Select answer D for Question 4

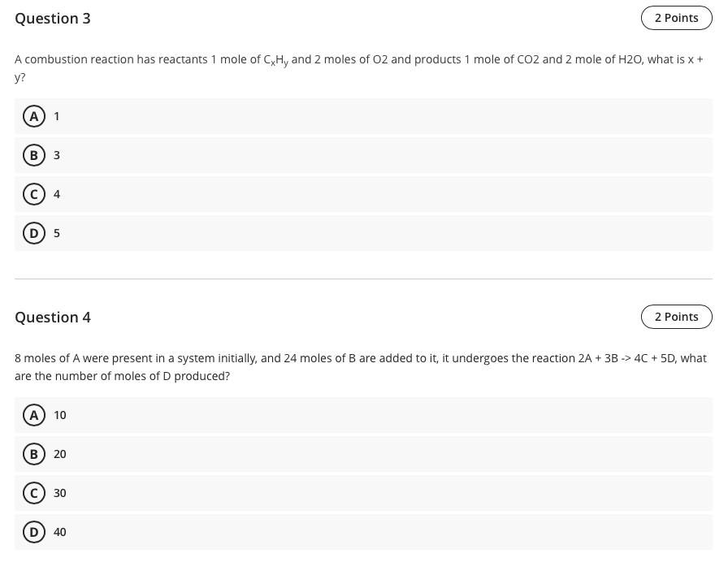tap(34, 532)
